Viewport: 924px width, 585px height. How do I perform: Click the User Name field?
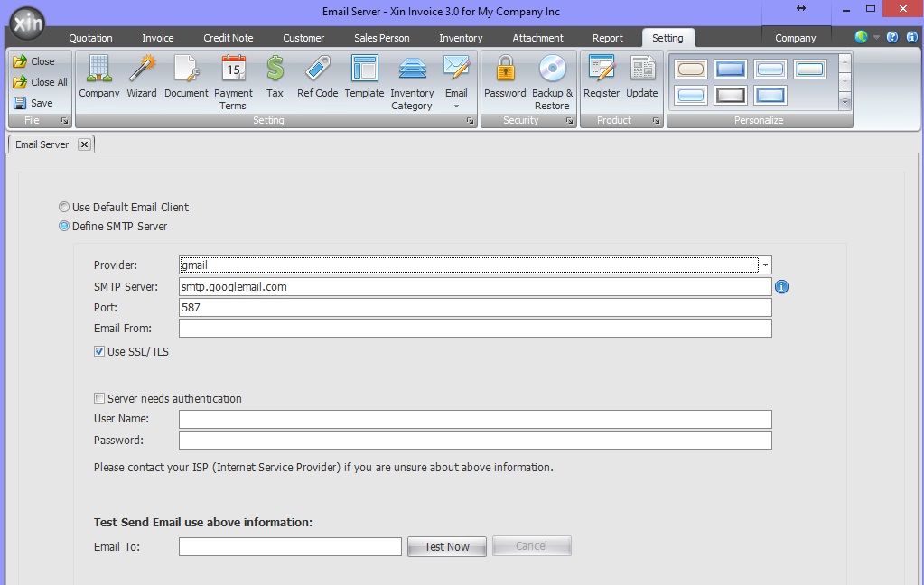click(475, 420)
